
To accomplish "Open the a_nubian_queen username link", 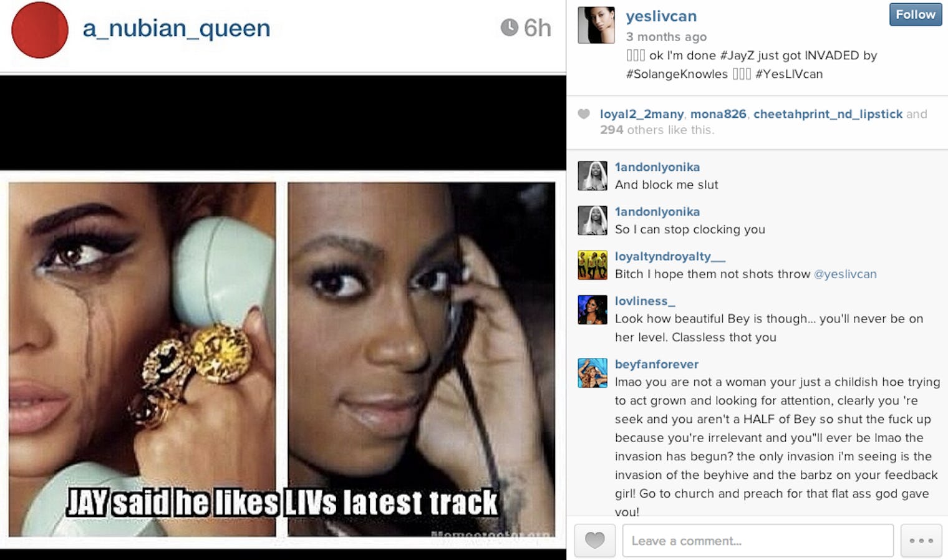I will [x=177, y=29].
